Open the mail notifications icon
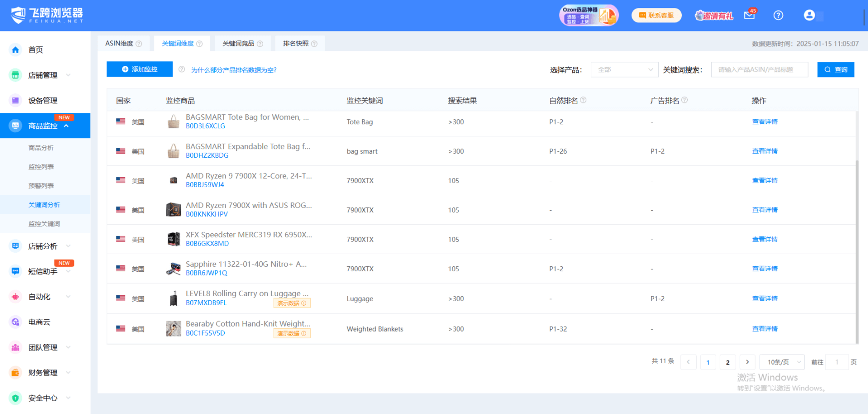This screenshot has width=868, height=414. [749, 15]
